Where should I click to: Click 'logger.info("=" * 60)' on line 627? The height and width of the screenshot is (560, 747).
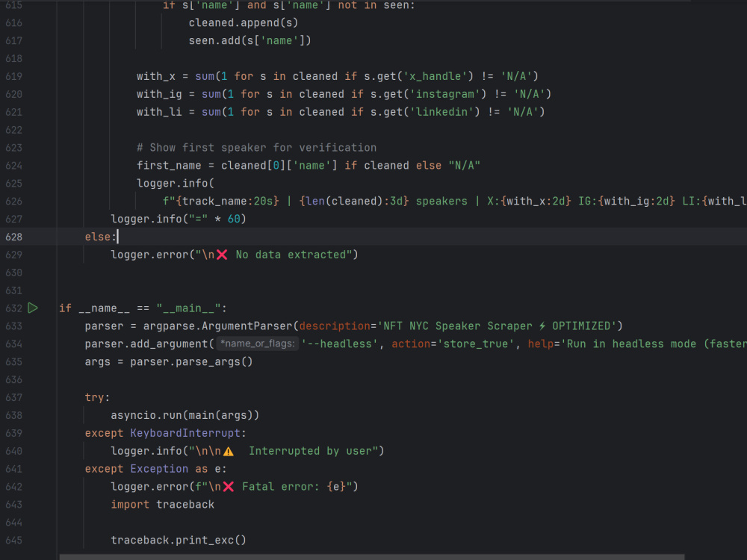pyautogui.click(x=179, y=219)
